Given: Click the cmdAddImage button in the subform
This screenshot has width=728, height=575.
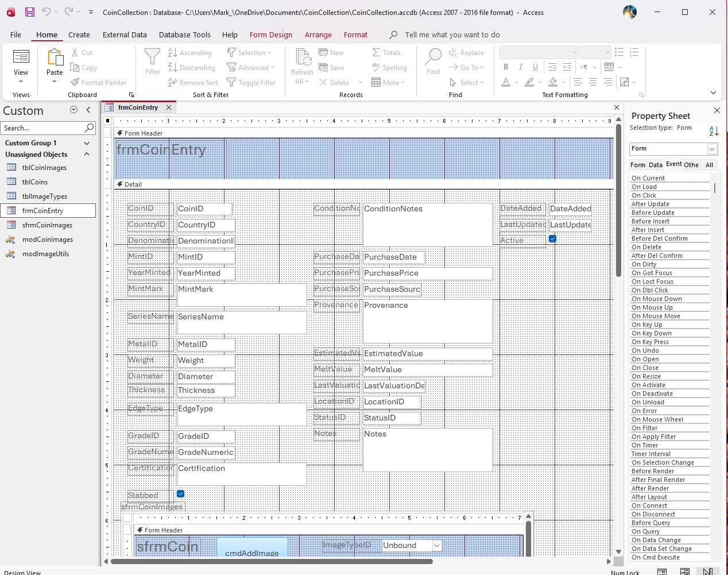Looking at the screenshot, I should pos(252,547).
